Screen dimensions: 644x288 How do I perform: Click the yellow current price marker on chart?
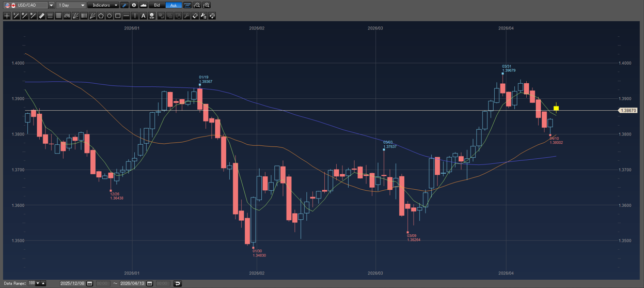pos(556,109)
